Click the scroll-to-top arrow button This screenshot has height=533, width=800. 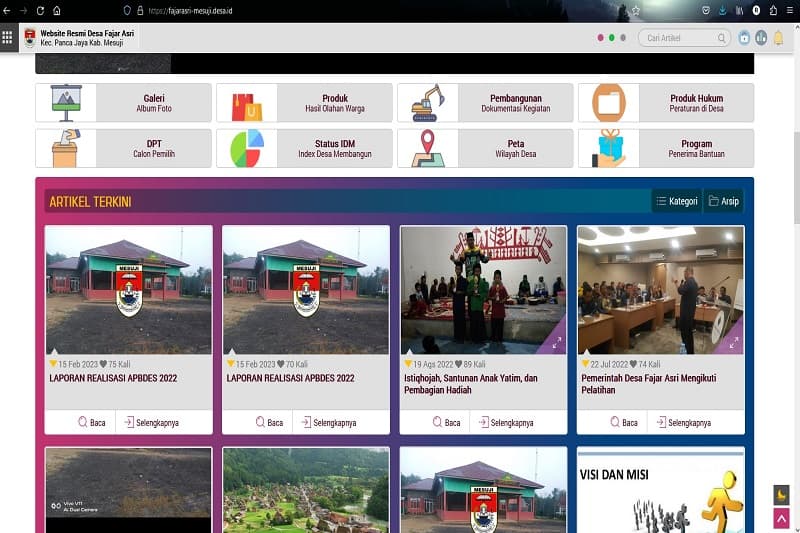781,518
